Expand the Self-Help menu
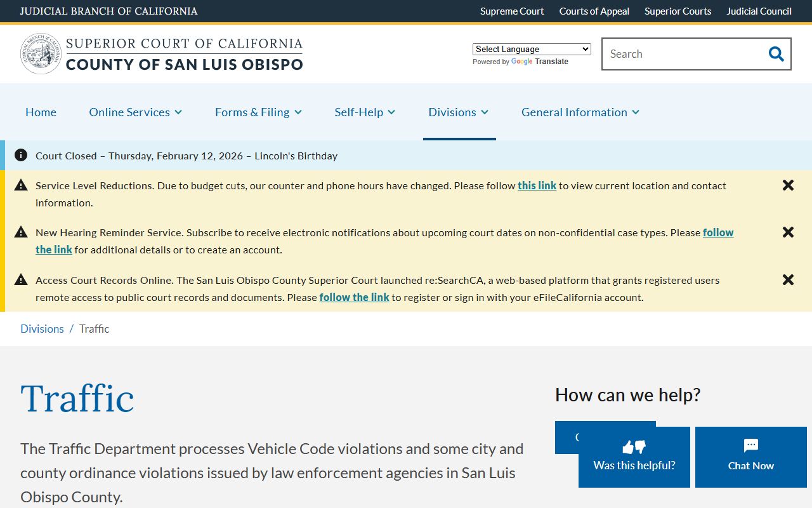 365,112
